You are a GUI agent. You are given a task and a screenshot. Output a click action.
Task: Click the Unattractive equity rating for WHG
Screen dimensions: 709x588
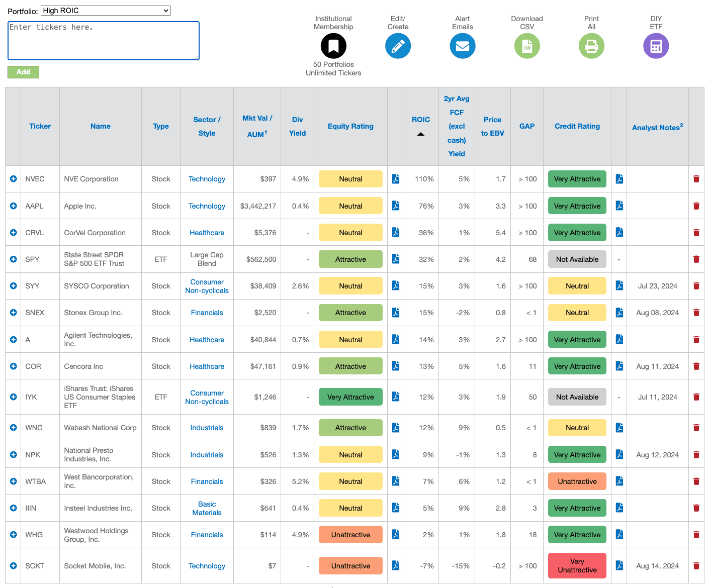pyautogui.click(x=350, y=535)
